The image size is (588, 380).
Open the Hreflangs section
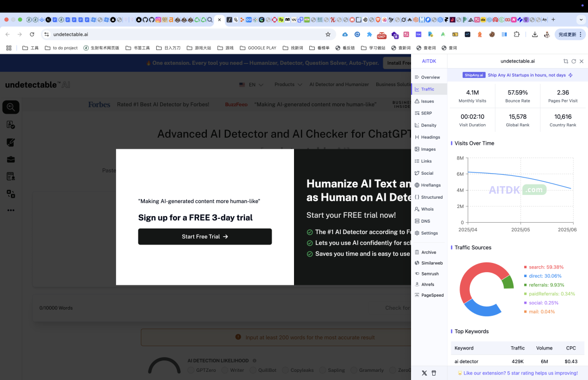(427, 185)
